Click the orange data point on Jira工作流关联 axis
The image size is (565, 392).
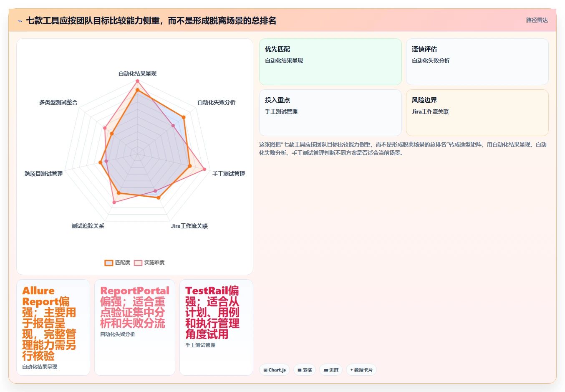tap(159, 197)
